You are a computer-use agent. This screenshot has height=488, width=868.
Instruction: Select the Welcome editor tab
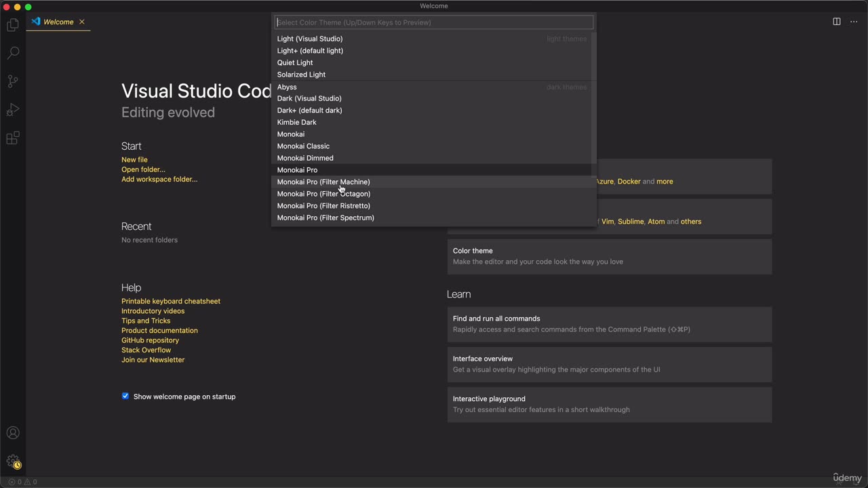click(x=58, y=22)
